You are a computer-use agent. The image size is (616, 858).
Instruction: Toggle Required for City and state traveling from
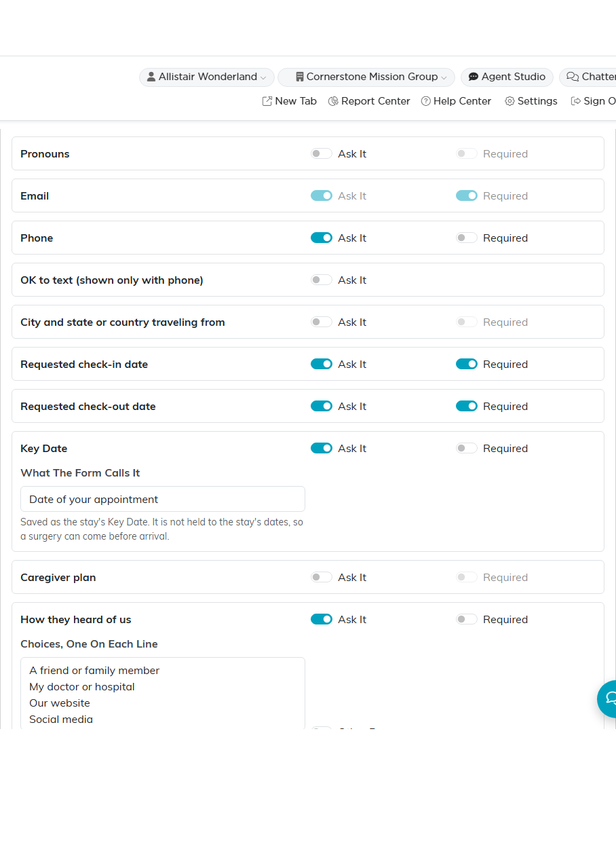pos(467,322)
